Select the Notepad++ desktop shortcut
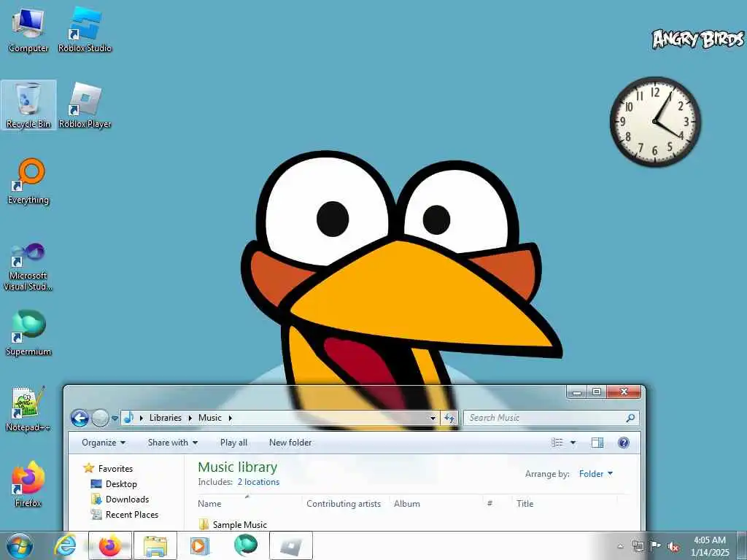Image resolution: width=747 pixels, height=560 pixels. [x=28, y=408]
